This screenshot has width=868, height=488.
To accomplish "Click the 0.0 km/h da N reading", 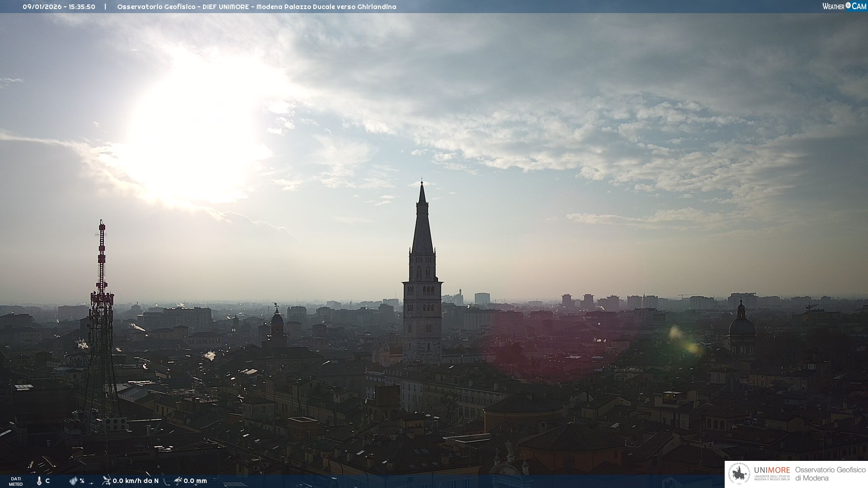I will tap(135, 481).
